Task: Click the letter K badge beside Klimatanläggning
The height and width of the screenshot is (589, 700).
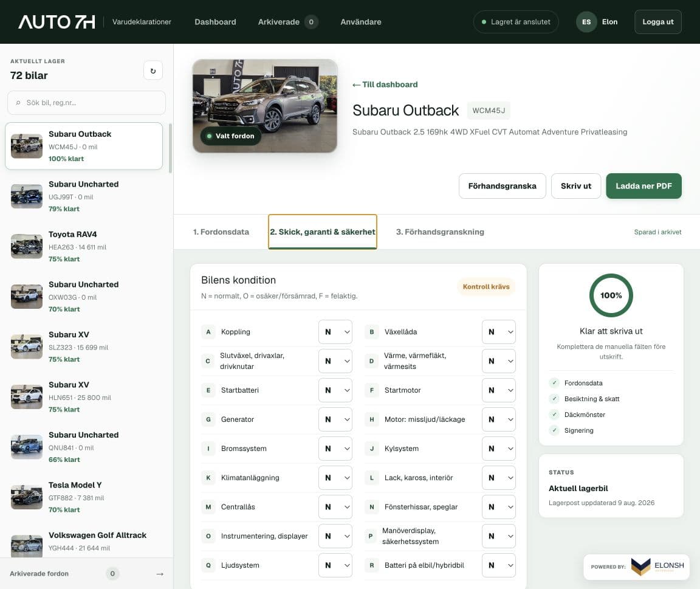Action: pyautogui.click(x=208, y=478)
